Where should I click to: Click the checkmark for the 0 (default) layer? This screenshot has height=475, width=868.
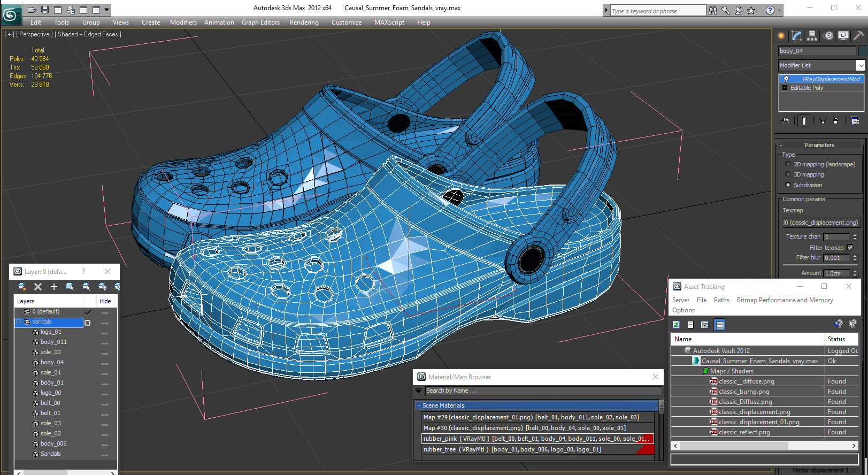click(x=88, y=312)
